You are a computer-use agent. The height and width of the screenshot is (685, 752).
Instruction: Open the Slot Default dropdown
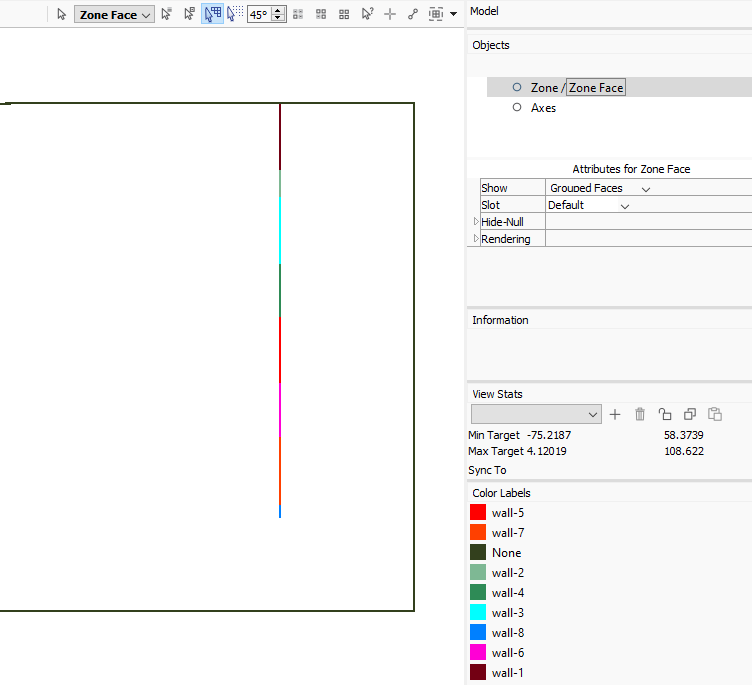[588, 205]
